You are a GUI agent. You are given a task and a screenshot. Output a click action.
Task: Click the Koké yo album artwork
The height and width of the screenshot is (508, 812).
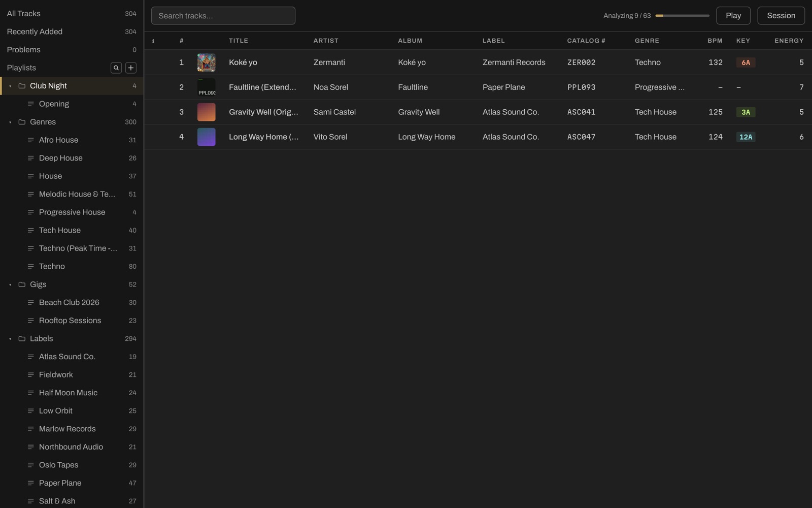207,62
